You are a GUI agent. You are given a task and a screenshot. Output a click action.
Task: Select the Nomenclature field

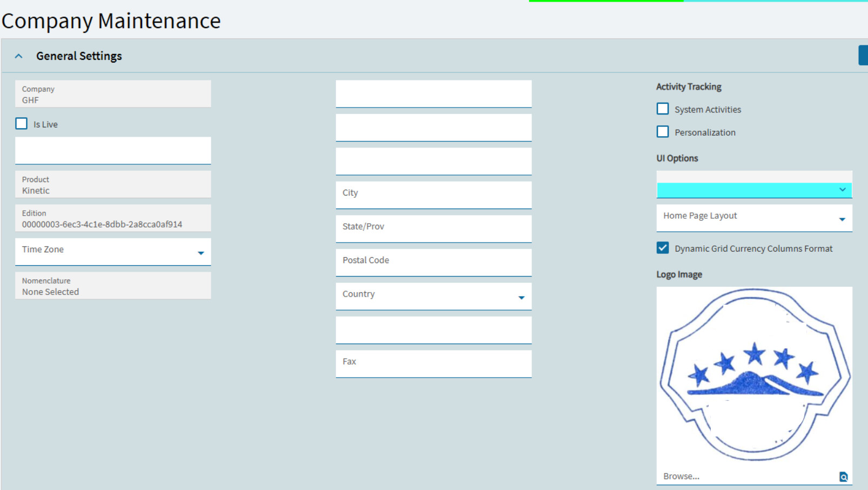[113, 286]
